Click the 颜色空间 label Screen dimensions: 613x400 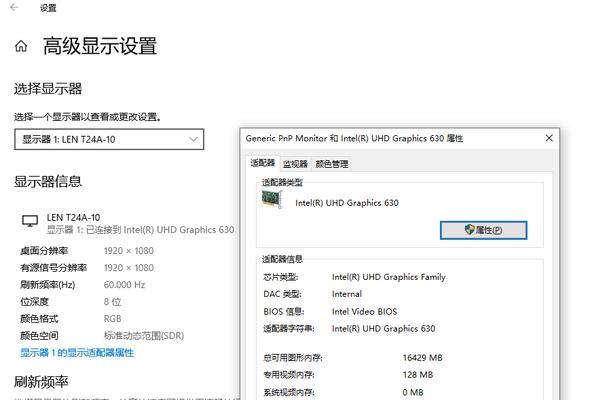click(39, 335)
